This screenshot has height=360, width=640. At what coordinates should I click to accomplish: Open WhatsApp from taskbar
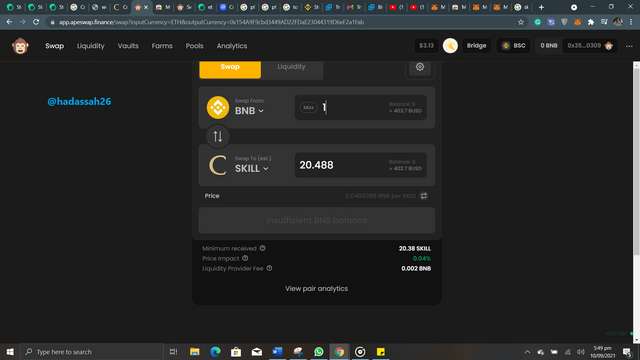[319, 351]
